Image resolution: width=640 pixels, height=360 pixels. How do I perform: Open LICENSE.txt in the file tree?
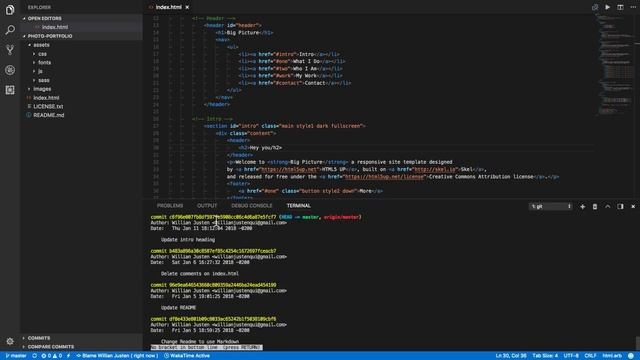click(48, 106)
